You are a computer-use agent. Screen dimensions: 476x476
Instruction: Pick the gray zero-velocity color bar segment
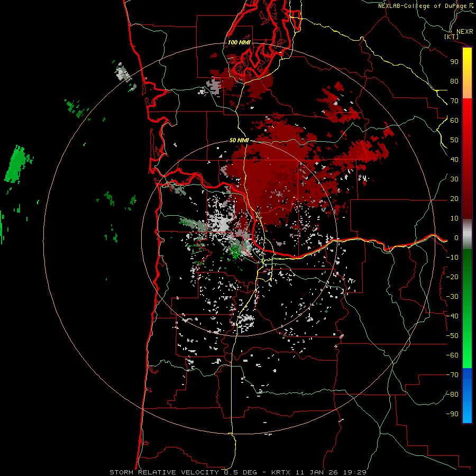coord(467,234)
